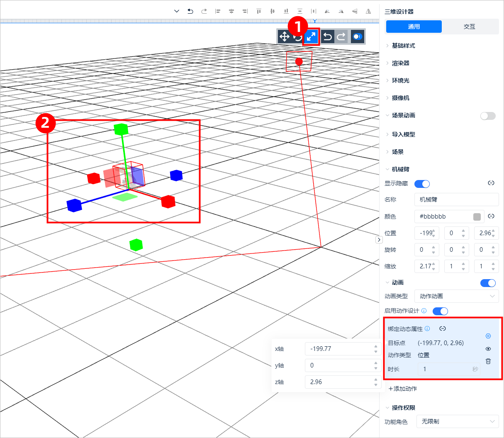The width and height of the screenshot is (504, 438).
Task: Click the z轴 input in floating panel
Action: (342, 382)
